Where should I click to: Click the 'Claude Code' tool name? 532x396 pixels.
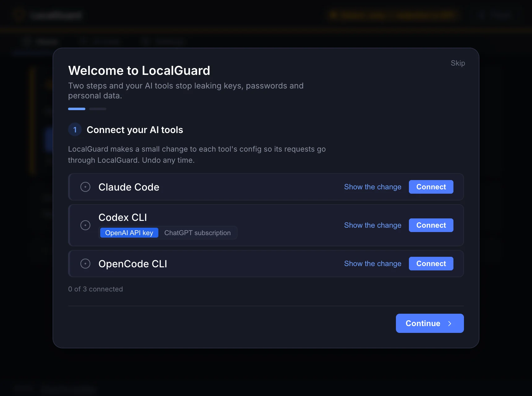point(129,187)
